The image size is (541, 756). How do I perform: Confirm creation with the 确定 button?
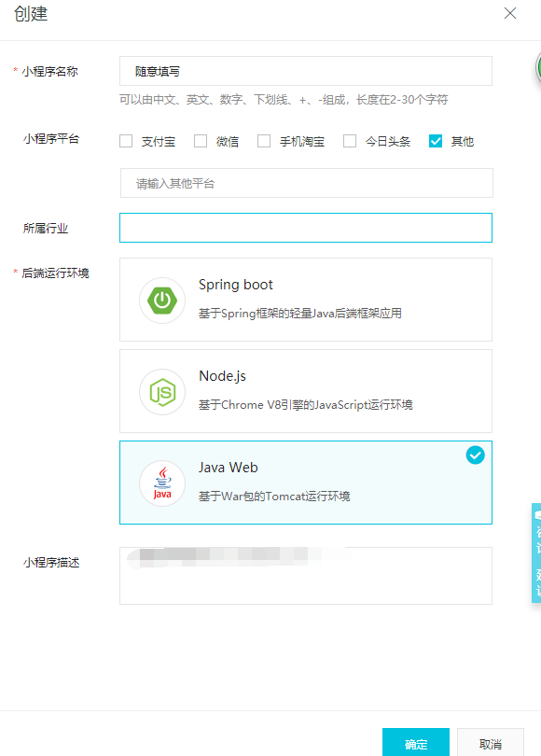[x=416, y=744]
